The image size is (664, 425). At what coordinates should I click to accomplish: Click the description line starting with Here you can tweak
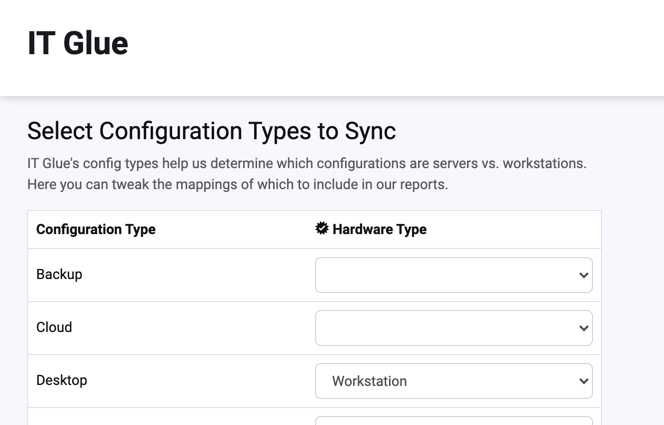[x=238, y=185]
